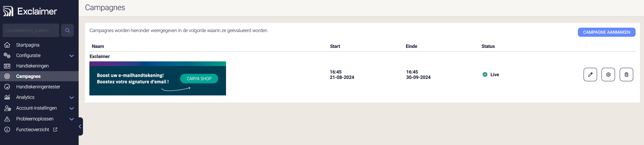This screenshot has height=145, width=644.
Task: Click the Campagne aanmaken button
Action: click(606, 32)
